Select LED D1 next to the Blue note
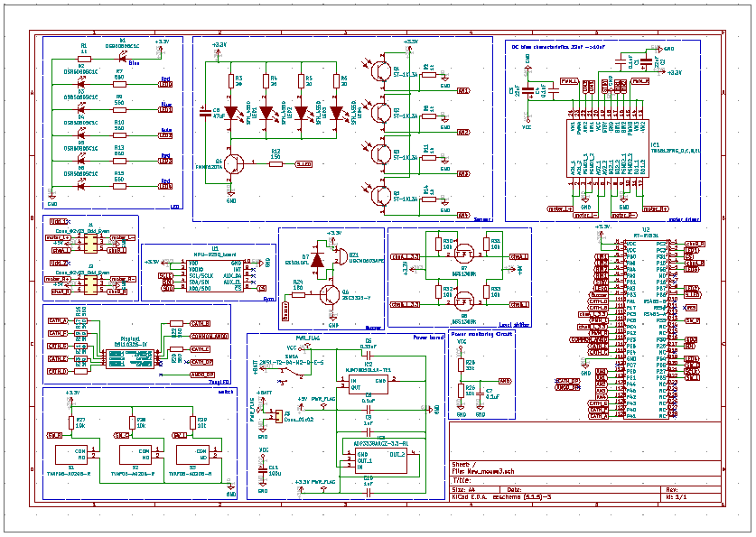 click(x=123, y=59)
